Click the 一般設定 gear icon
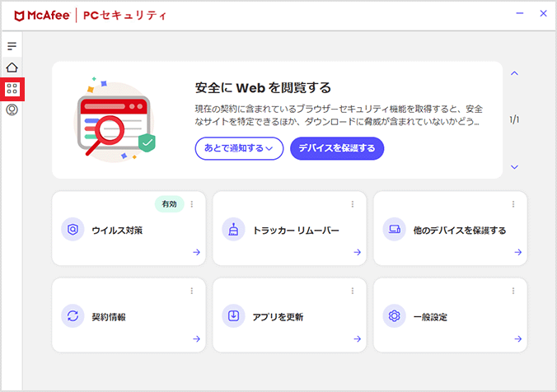Viewport: 557px width, 392px height. click(394, 316)
